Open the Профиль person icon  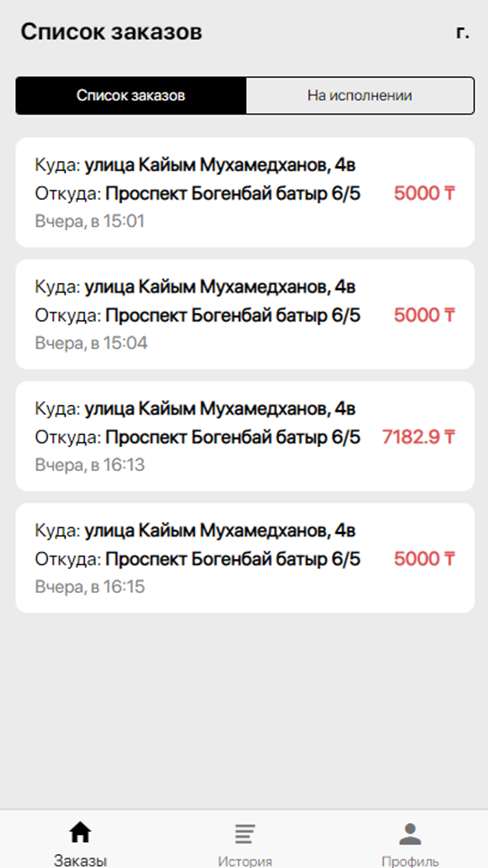click(410, 834)
